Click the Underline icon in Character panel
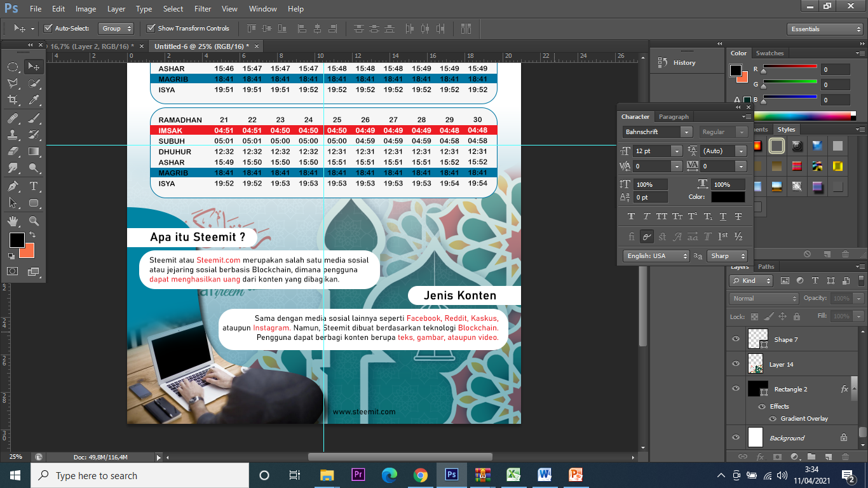Image resolution: width=868 pixels, height=488 pixels. point(723,217)
